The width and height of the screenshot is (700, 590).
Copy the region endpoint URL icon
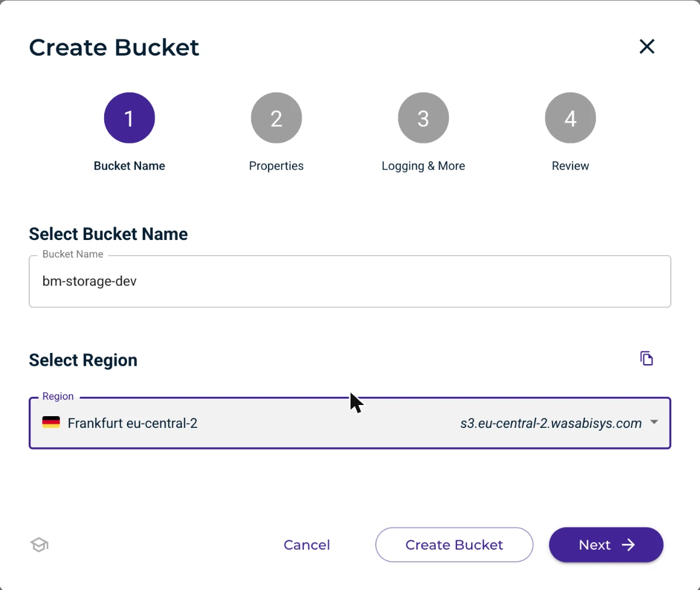click(x=646, y=358)
